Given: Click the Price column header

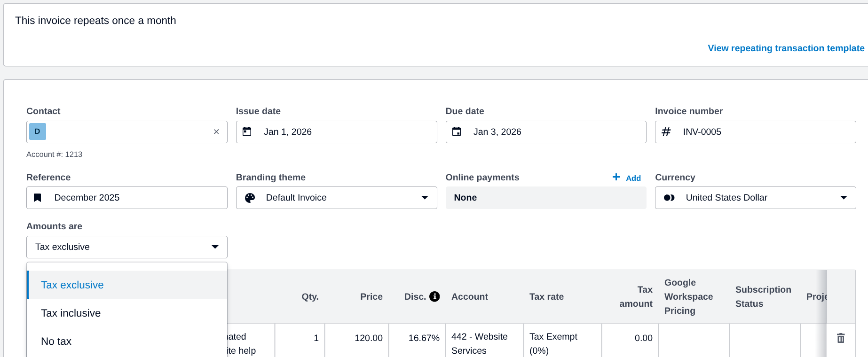Looking at the screenshot, I should click(x=371, y=296).
